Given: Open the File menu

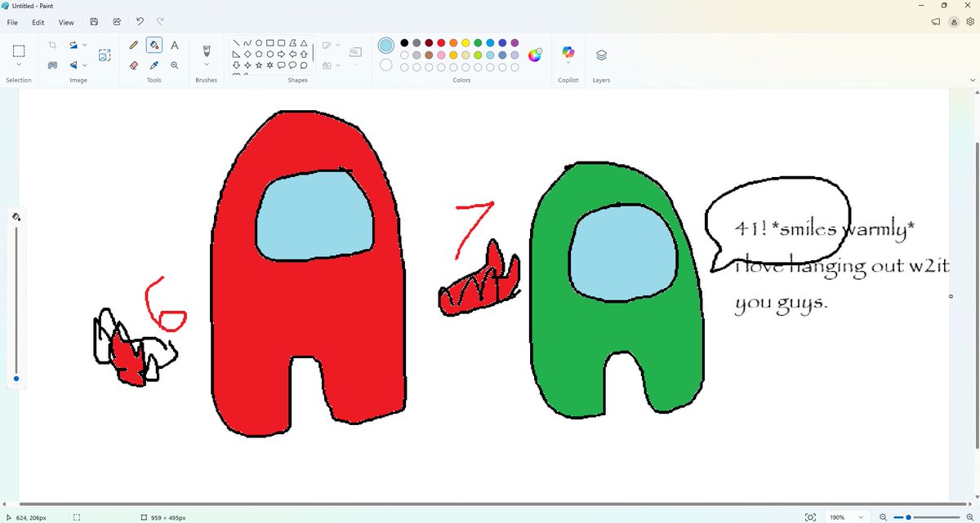Looking at the screenshot, I should coord(13,22).
